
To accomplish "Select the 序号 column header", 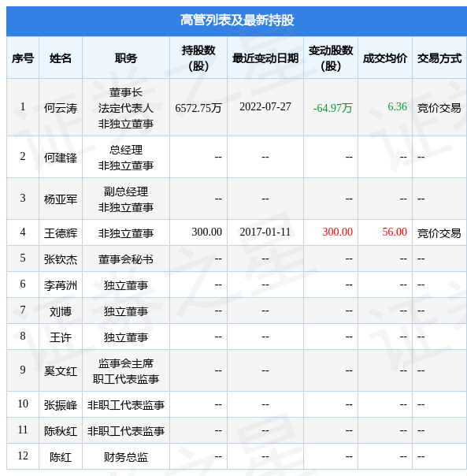I will (x=23, y=58).
